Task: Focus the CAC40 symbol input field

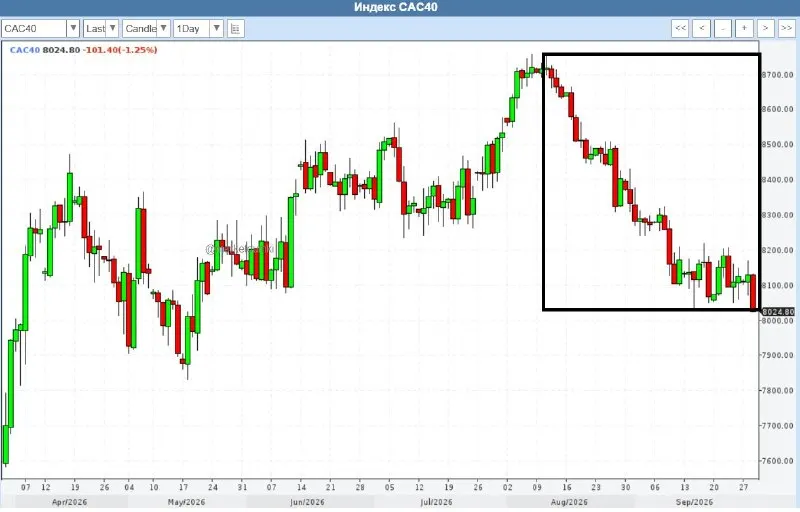Action: click(34, 29)
